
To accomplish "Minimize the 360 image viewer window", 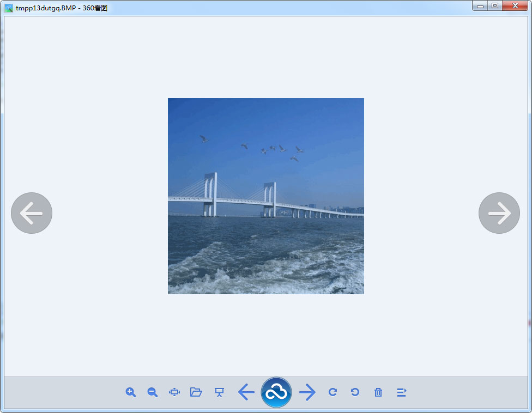I will pos(480,6).
